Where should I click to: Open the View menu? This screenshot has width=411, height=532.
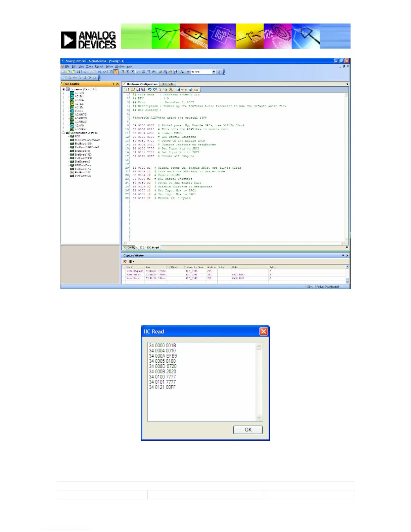coord(81,66)
